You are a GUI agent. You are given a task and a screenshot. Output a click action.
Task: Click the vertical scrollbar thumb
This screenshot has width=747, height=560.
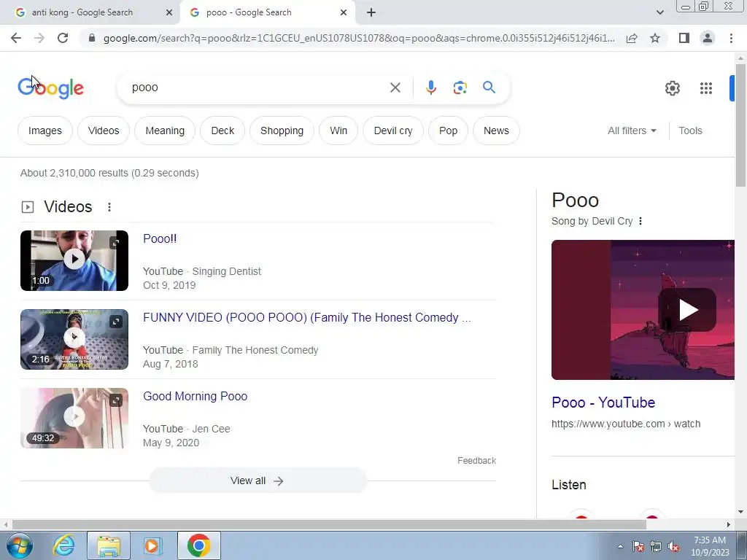[741, 125]
